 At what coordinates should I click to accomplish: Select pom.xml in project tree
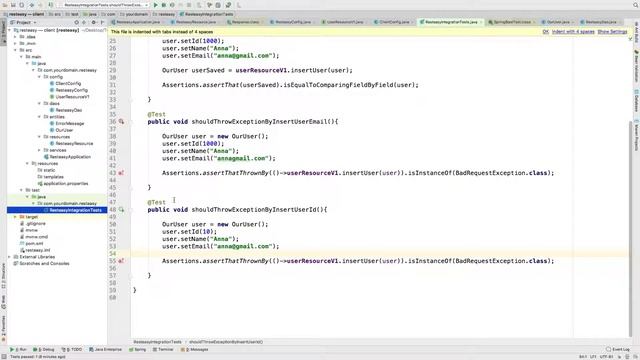[x=31, y=244]
